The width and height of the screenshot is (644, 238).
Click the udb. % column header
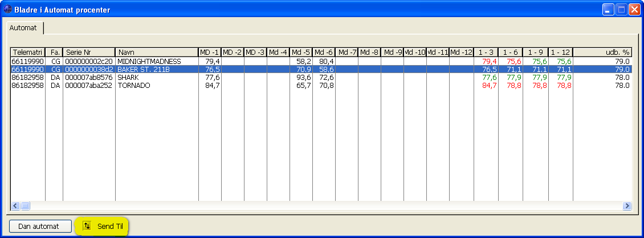coord(602,52)
